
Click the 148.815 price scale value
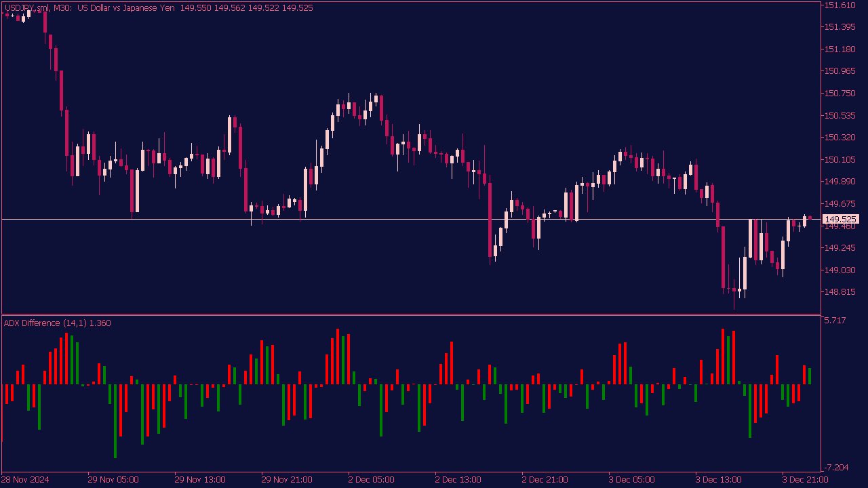pos(840,293)
